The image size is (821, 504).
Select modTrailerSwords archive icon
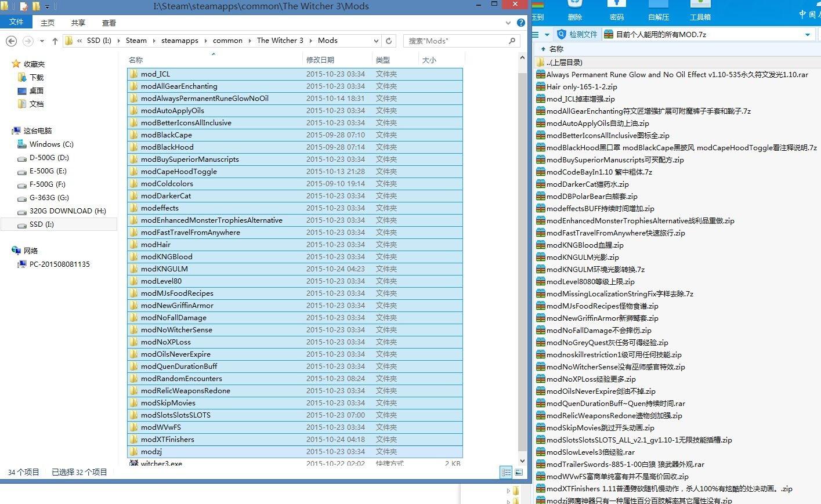pos(541,464)
